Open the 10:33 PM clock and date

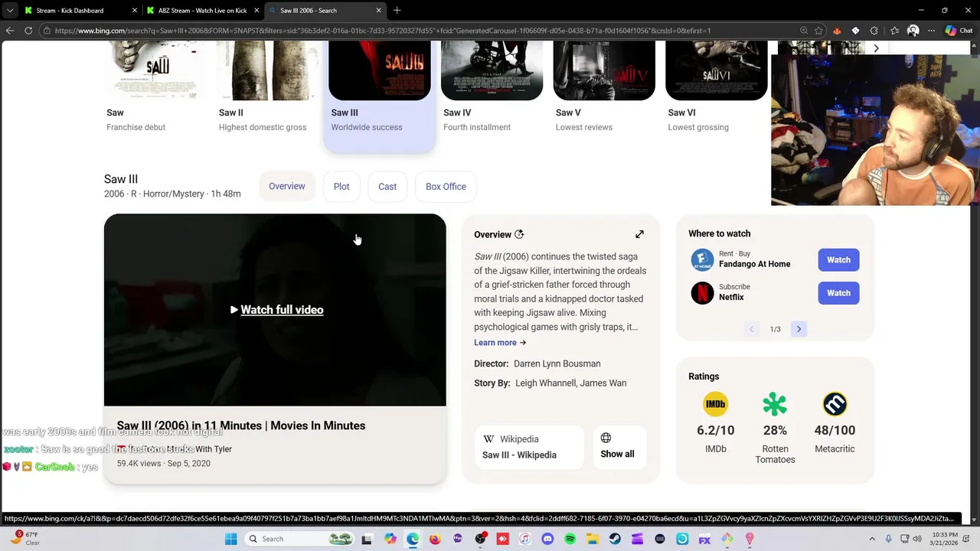(946, 539)
